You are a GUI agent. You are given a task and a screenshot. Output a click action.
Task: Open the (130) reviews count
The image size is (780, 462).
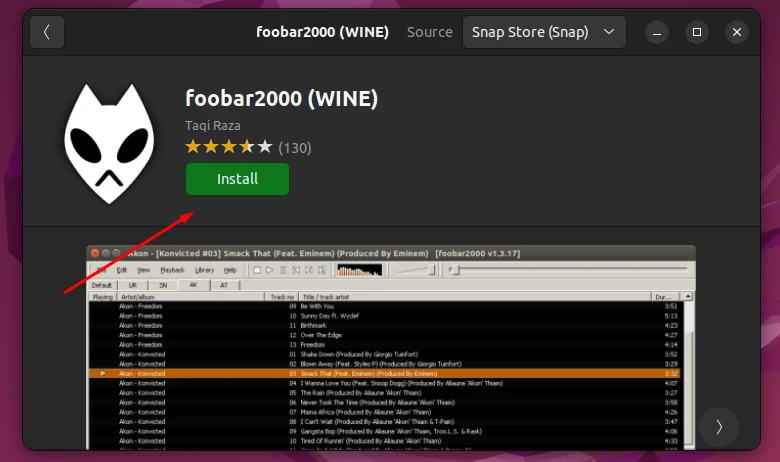click(294, 148)
